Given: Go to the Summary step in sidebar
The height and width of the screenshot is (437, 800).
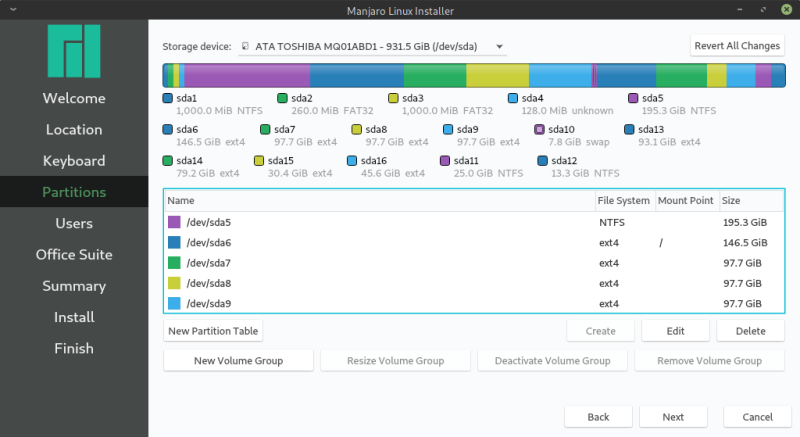Looking at the screenshot, I should click(x=74, y=286).
